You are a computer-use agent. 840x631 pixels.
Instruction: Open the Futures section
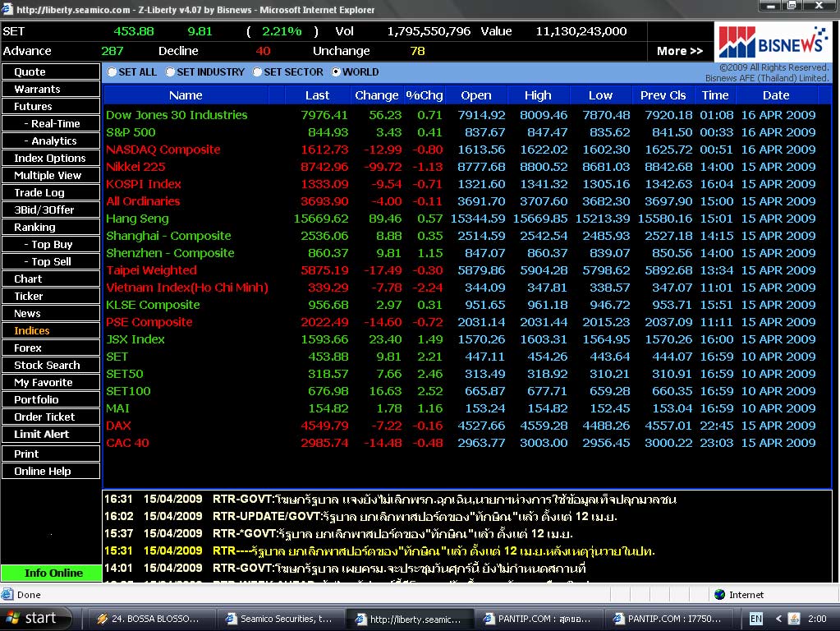(51, 106)
